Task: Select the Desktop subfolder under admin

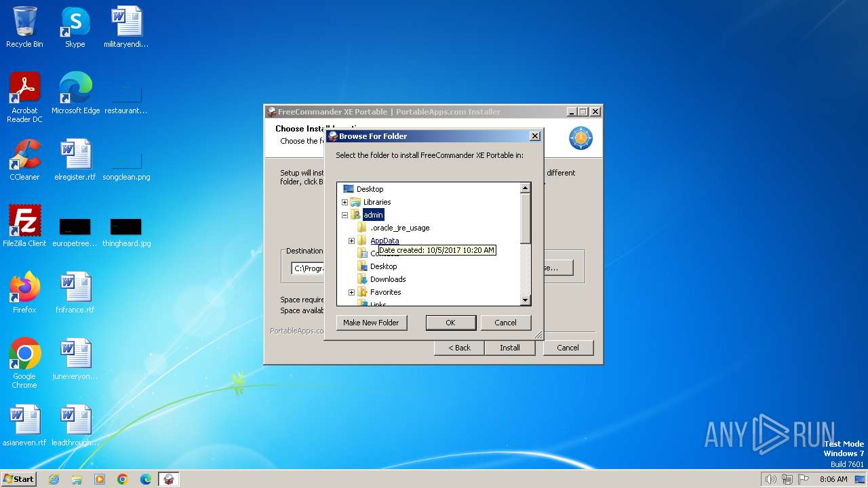Action: (384, 266)
